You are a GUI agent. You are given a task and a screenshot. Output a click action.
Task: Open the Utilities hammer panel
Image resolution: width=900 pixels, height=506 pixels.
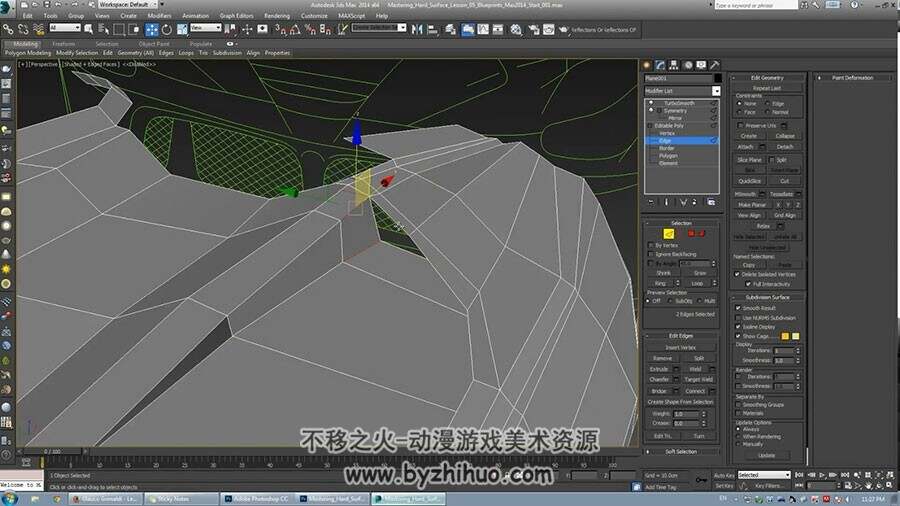click(x=715, y=65)
